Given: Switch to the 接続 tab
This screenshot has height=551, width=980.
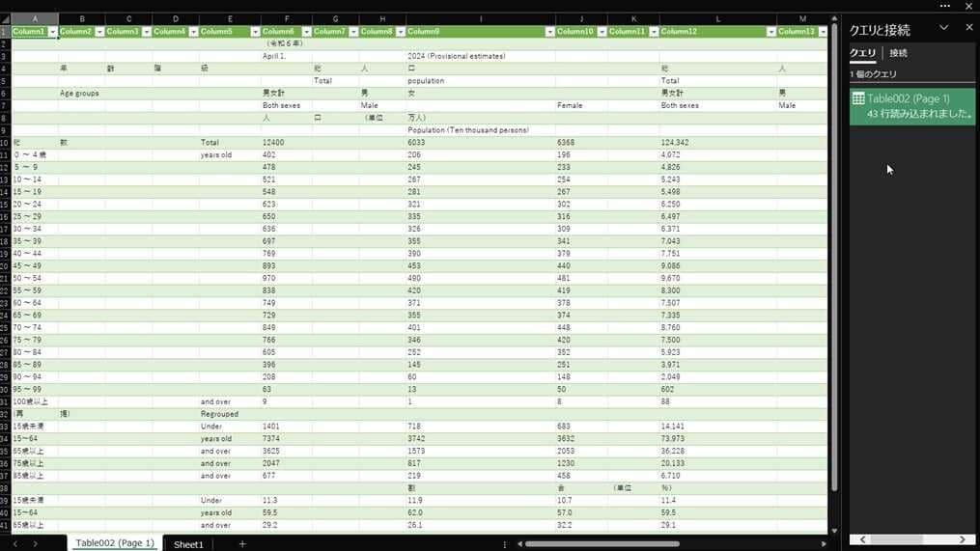Looking at the screenshot, I should (898, 53).
